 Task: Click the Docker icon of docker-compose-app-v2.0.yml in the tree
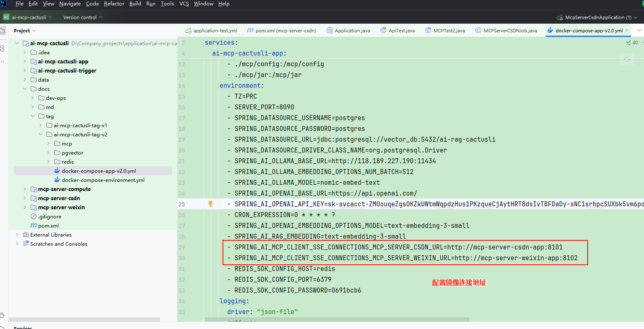pos(57,171)
